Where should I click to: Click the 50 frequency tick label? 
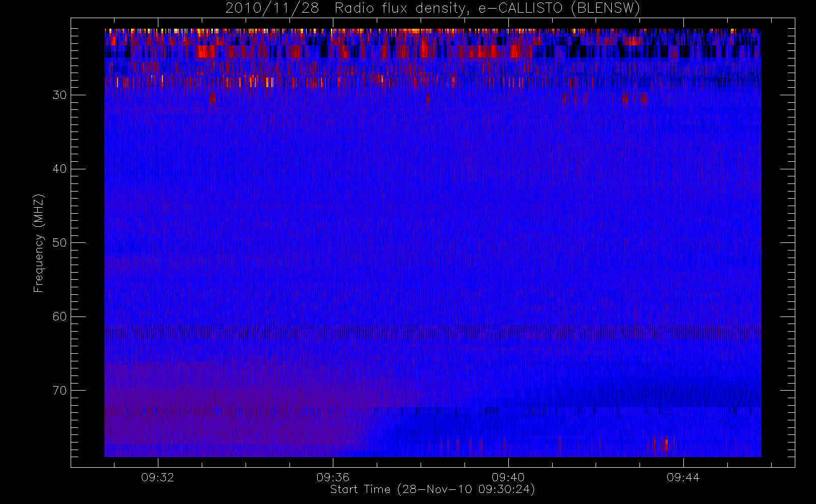point(60,243)
